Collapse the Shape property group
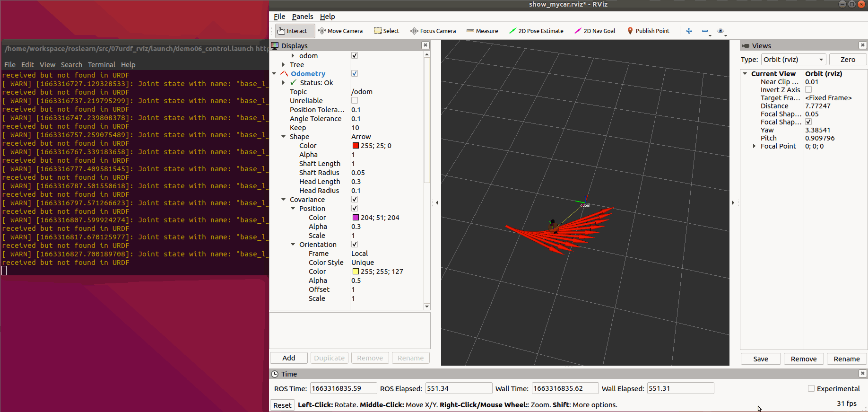The width and height of the screenshot is (868, 412). pos(284,137)
